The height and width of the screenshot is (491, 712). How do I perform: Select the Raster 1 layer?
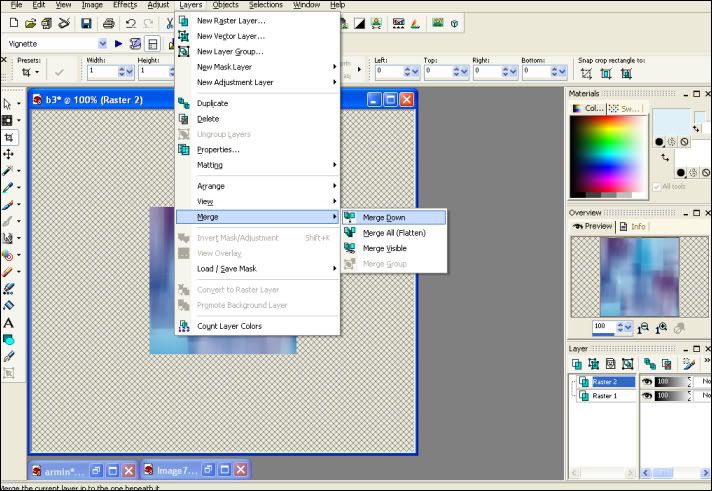click(x=605, y=396)
